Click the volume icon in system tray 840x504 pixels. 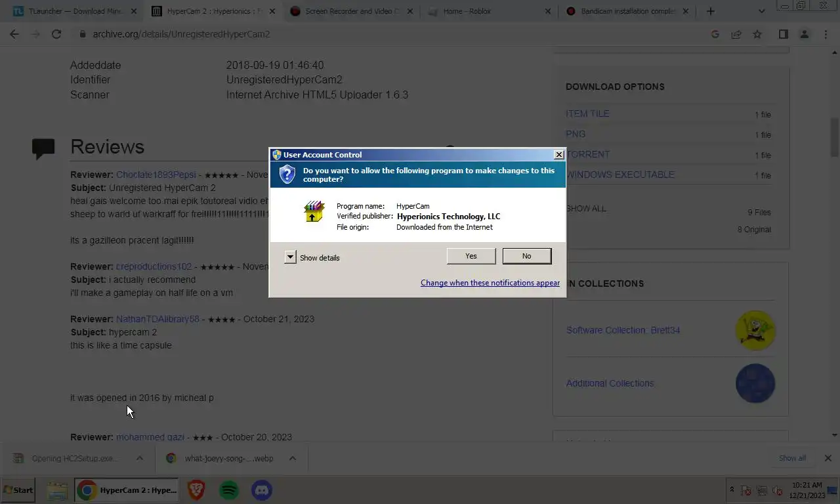(x=778, y=490)
